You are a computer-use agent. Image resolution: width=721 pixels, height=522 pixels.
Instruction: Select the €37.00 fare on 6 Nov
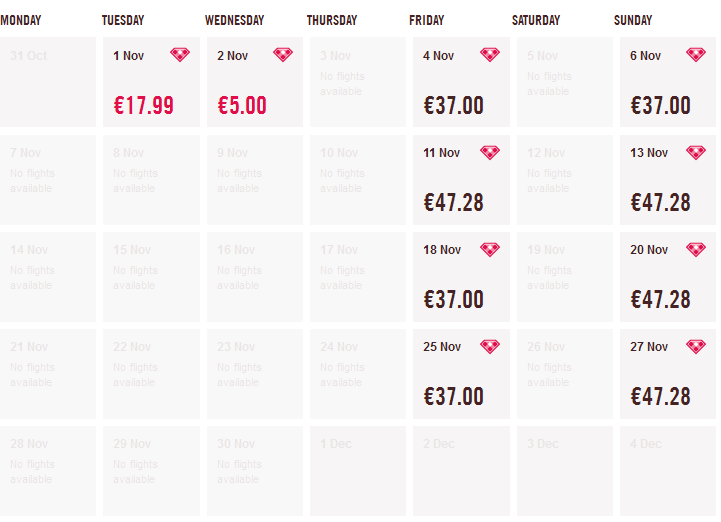coord(661,105)
